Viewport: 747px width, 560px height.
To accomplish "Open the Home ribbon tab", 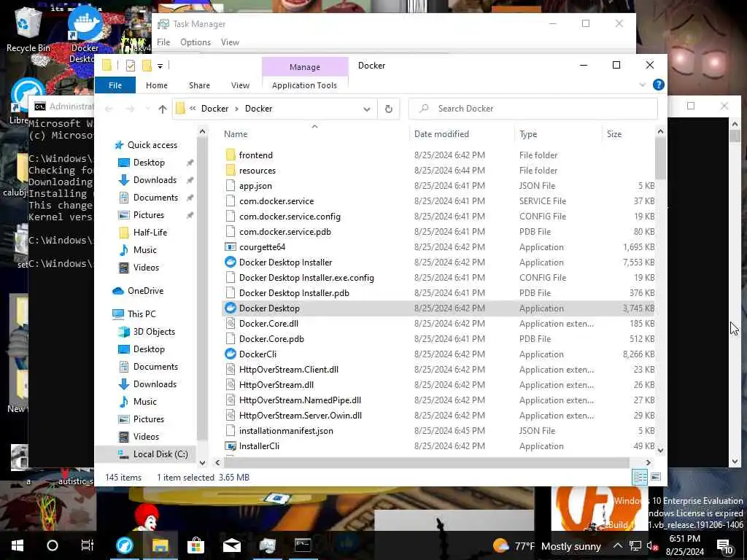I will pyautogui.click(x=157, y=85).
